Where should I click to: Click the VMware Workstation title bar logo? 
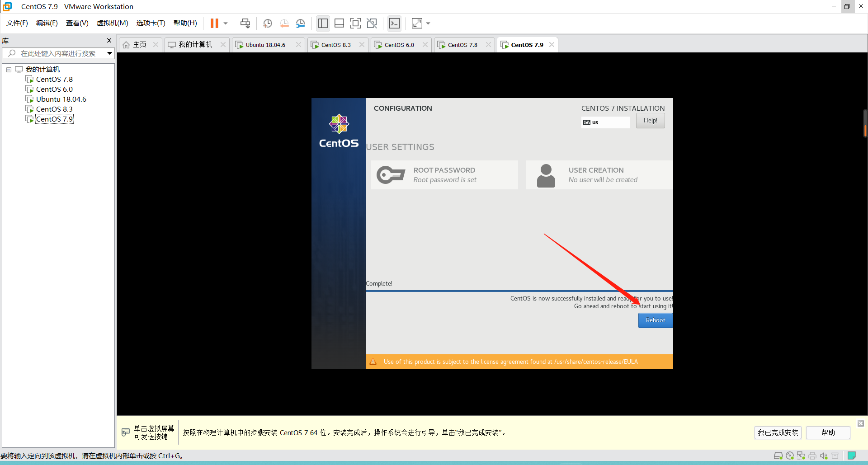coord(7,6)
